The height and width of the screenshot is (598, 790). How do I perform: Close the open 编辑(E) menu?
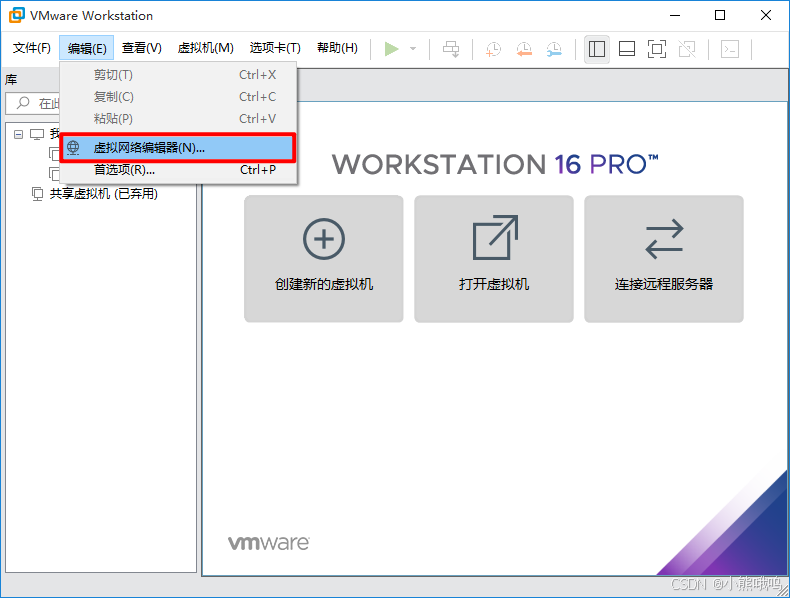tap(87, 48)
